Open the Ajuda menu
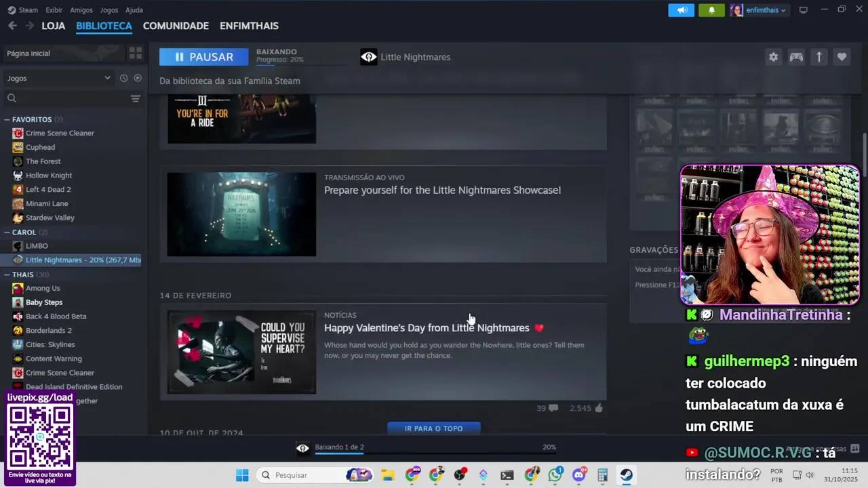Viewport: 868px width, 488px height. click(134, 10)
